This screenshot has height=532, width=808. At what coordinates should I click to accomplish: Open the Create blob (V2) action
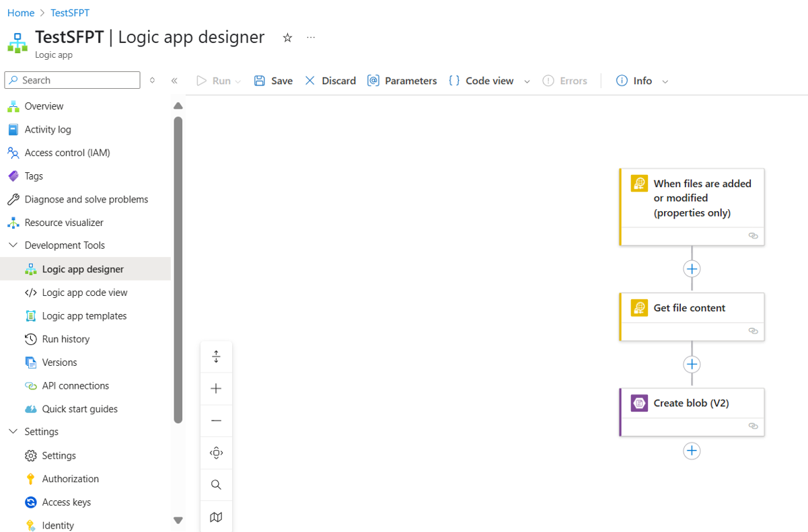692,404
